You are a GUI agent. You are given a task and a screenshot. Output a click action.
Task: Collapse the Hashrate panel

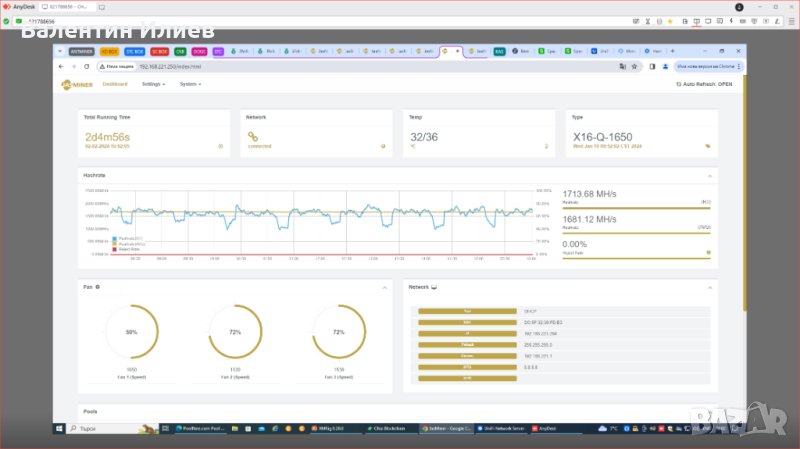coord(711,175)
